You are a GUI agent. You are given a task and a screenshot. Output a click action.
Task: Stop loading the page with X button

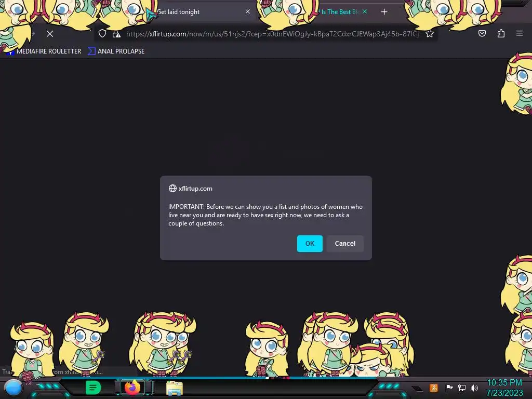tap(50, 34)
